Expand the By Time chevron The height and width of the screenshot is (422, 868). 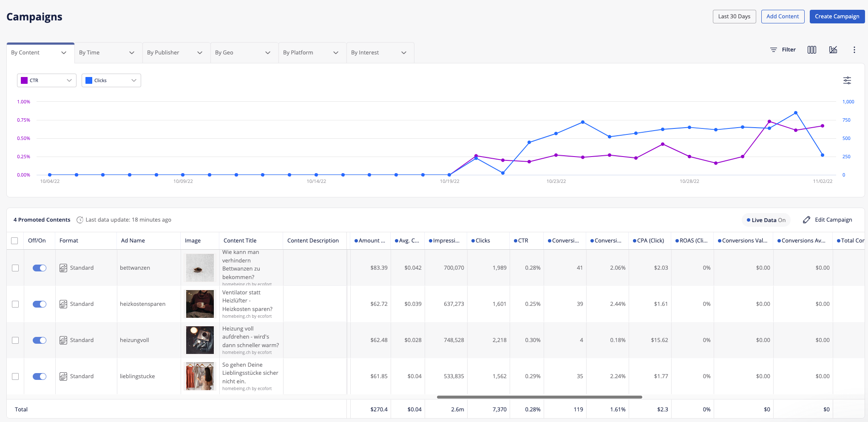[132, 53]
